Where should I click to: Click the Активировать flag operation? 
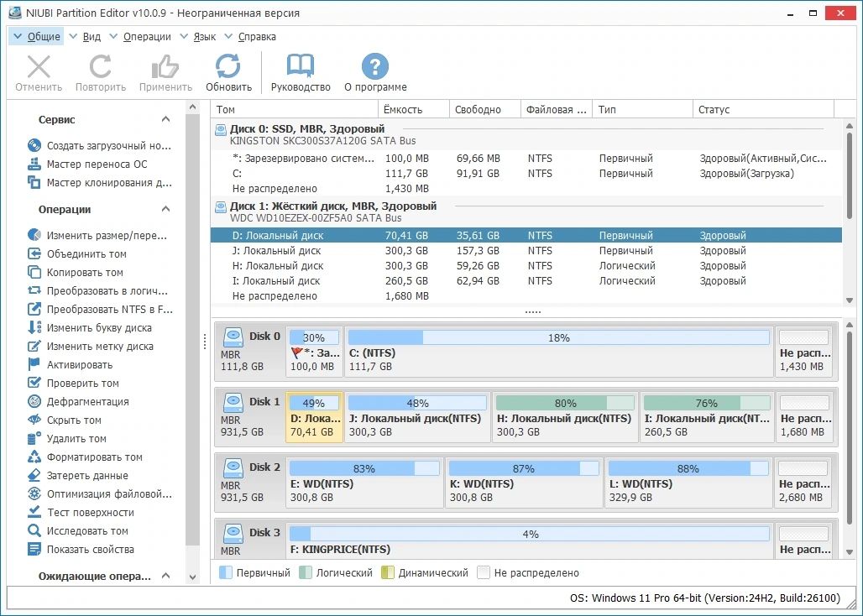[x=70, y=365]
